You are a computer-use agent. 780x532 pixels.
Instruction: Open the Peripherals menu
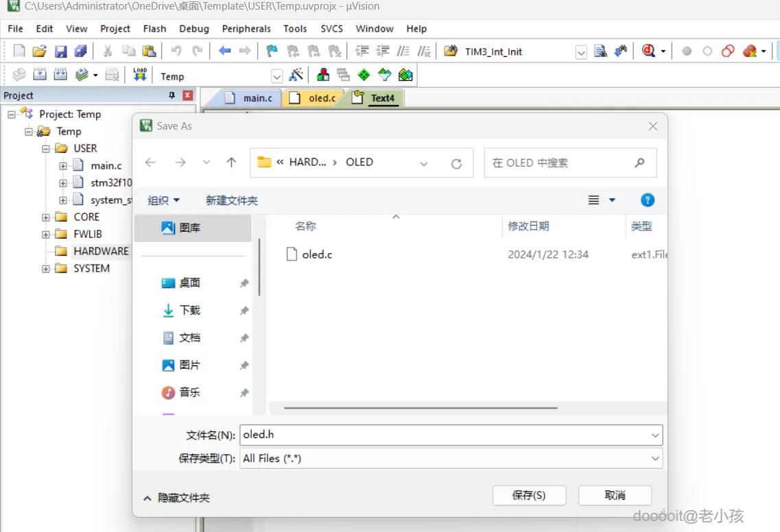[246, 29]
